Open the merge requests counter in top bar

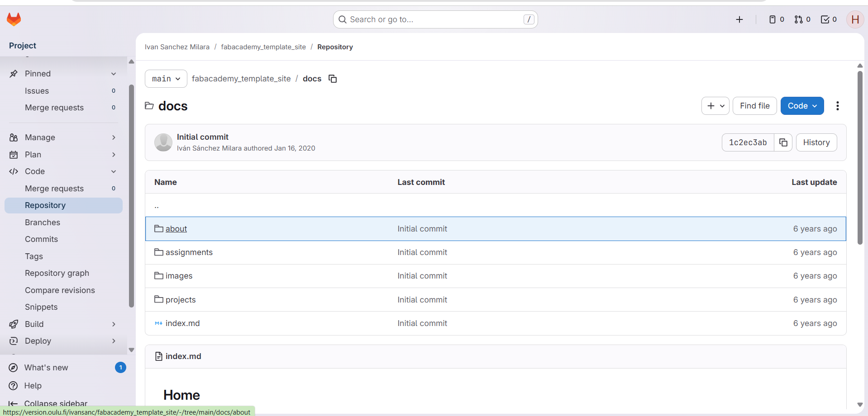[802, 19]
